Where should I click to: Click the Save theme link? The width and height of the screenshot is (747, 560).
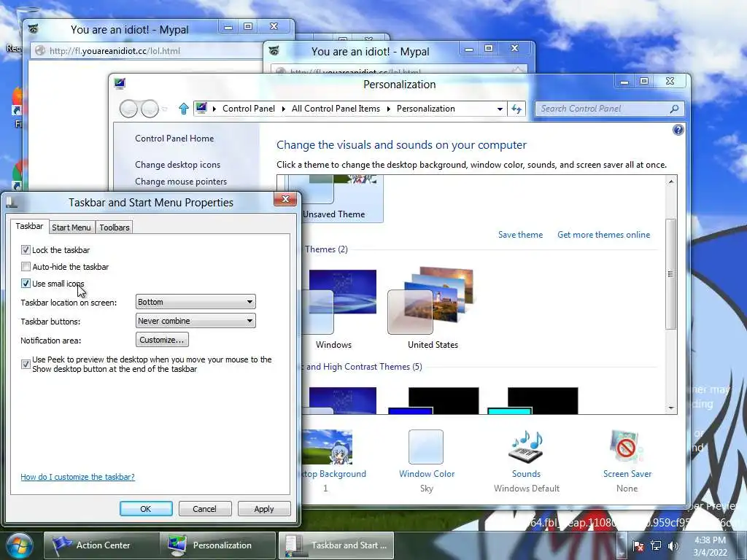pos(520,235)
